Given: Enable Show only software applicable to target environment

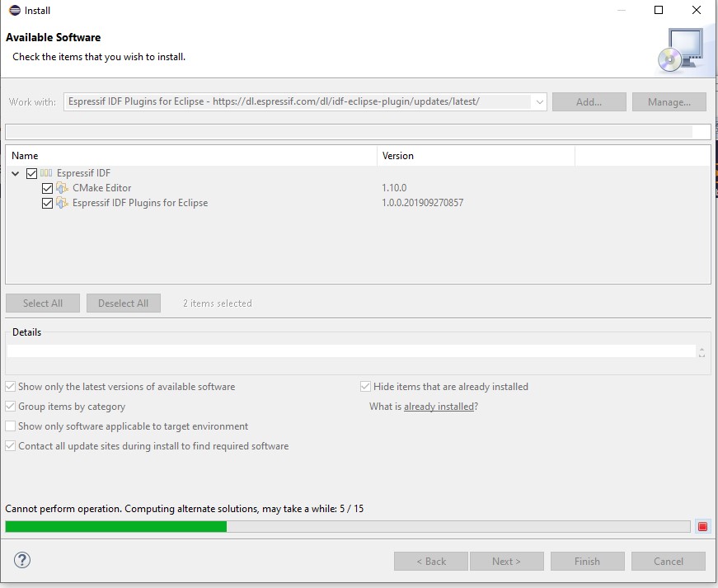Looking at the screenshot, I should [x=9, y=426].
